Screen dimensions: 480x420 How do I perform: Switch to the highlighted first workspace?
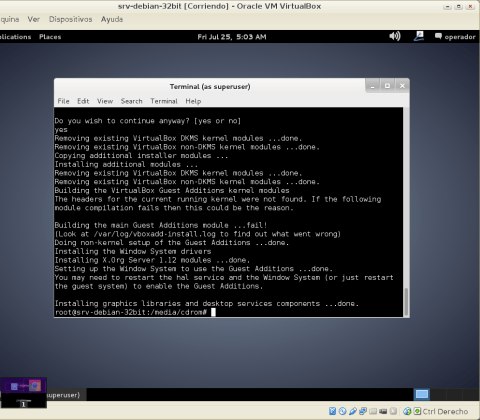pos(422,395)
